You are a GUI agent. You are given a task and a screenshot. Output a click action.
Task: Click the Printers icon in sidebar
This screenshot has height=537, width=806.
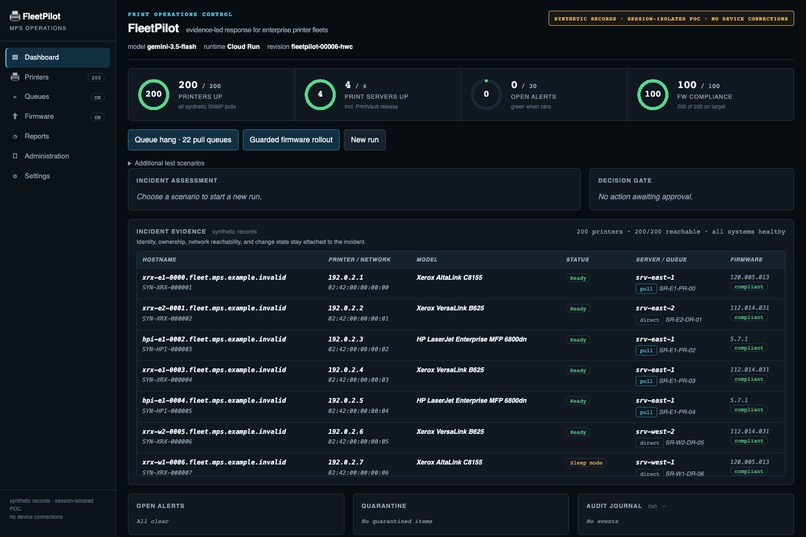click(x=15, y=77)
